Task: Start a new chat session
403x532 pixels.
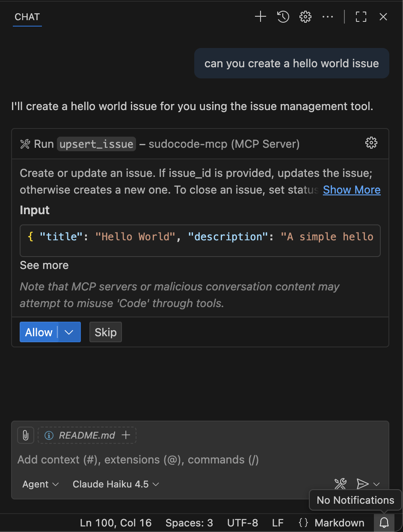Action: (x=260, y=17)
